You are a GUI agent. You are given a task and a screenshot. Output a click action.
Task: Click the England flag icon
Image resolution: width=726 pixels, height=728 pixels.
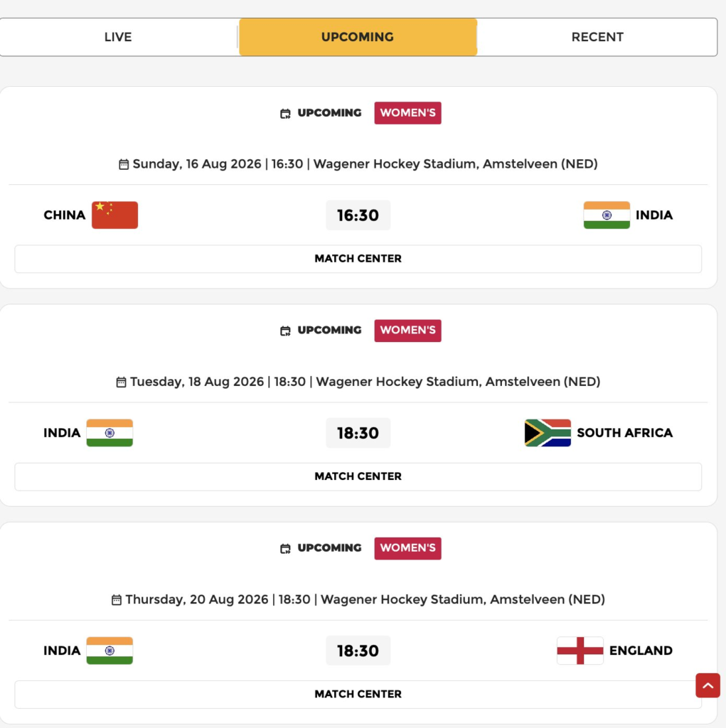[x=580, y=651]
